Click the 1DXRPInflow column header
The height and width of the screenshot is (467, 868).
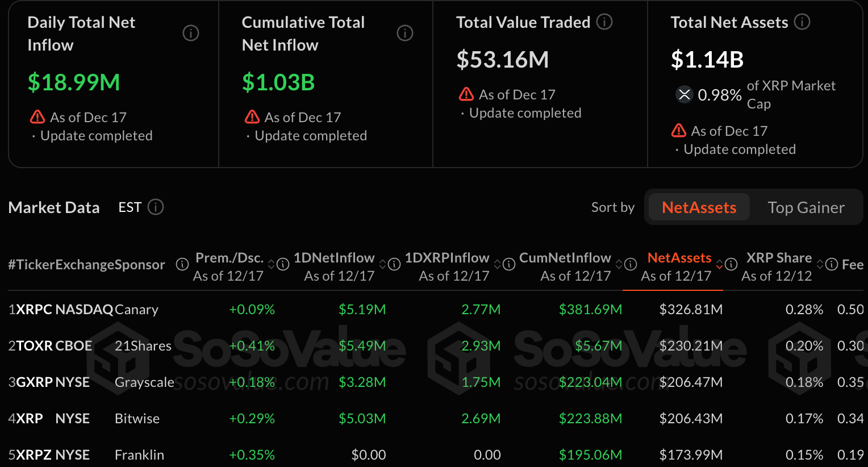[447, 258]
